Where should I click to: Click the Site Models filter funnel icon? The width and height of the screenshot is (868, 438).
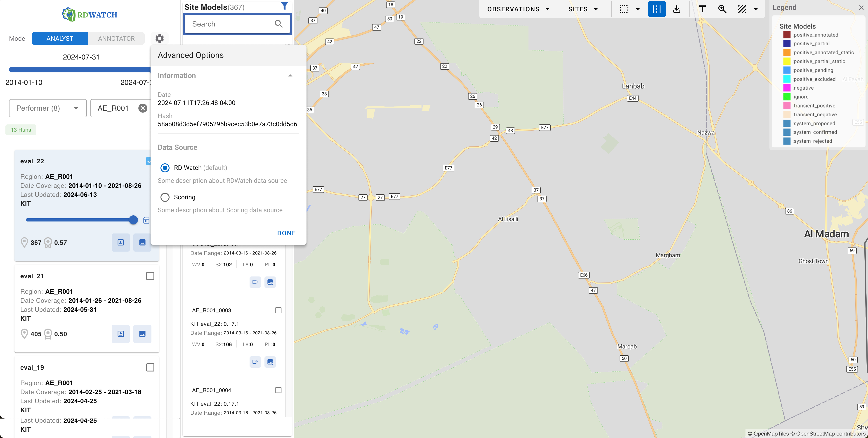pos(285,6)
